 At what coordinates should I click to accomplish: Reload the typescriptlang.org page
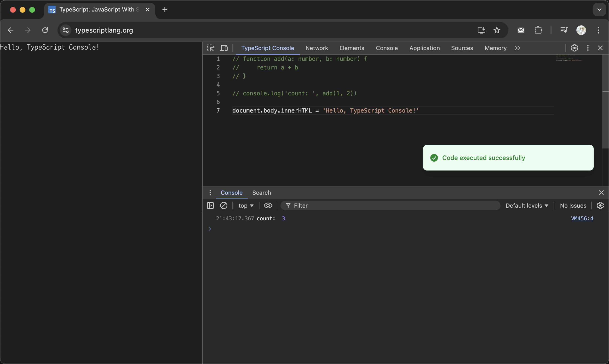click(x=45, y=30)
